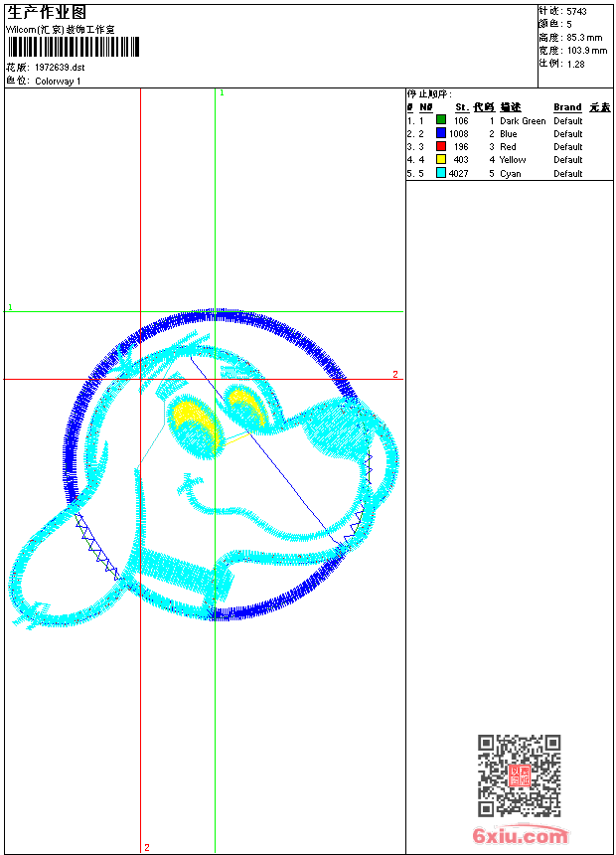Screen dimensions: 616x855
Task: Click 'Default' brand in the Red row
Action: point(568,147)
